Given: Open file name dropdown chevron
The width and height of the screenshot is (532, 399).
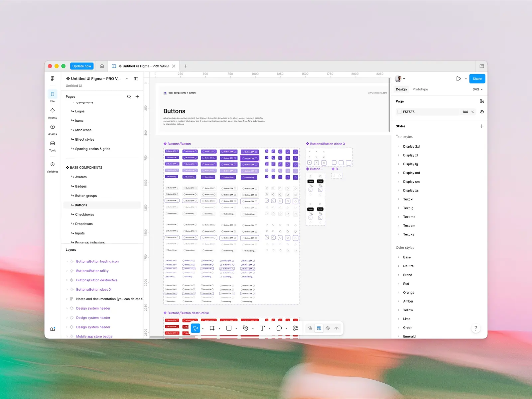Looking at the screenshot, I should [x=127, y=79].
